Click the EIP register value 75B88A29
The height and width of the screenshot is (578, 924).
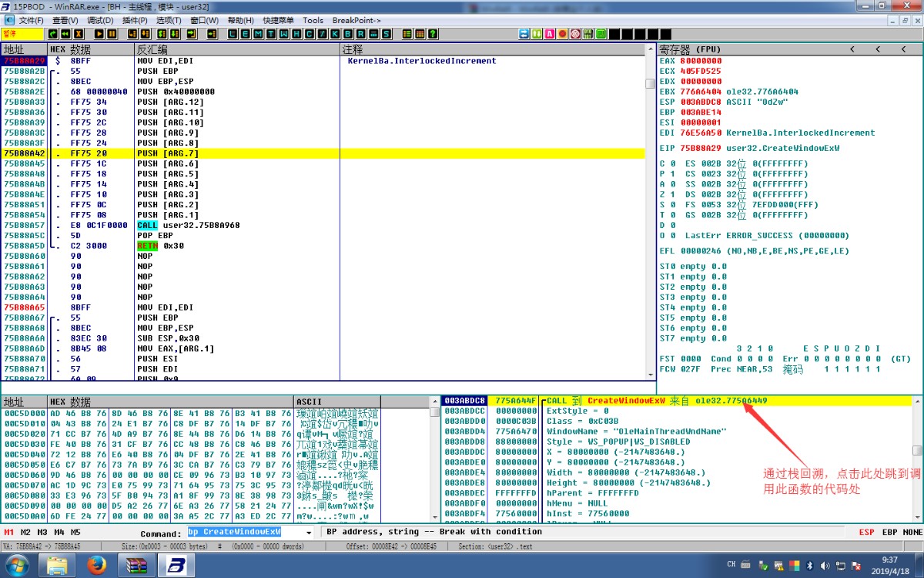click(701, 148)
